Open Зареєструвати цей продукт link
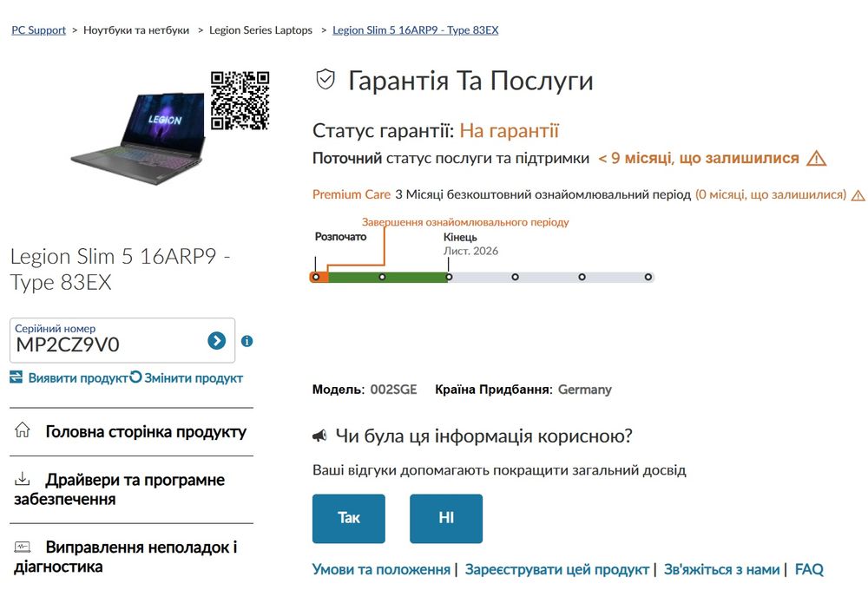Image resolution: width=868 pixels, height=590 pixels. [557, 569]
